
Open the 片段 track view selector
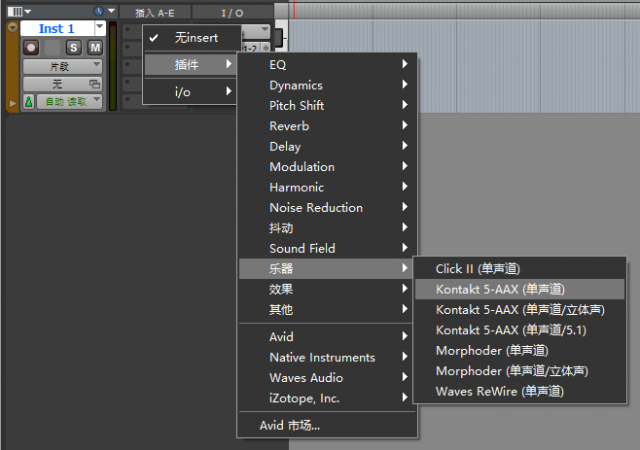62,66
